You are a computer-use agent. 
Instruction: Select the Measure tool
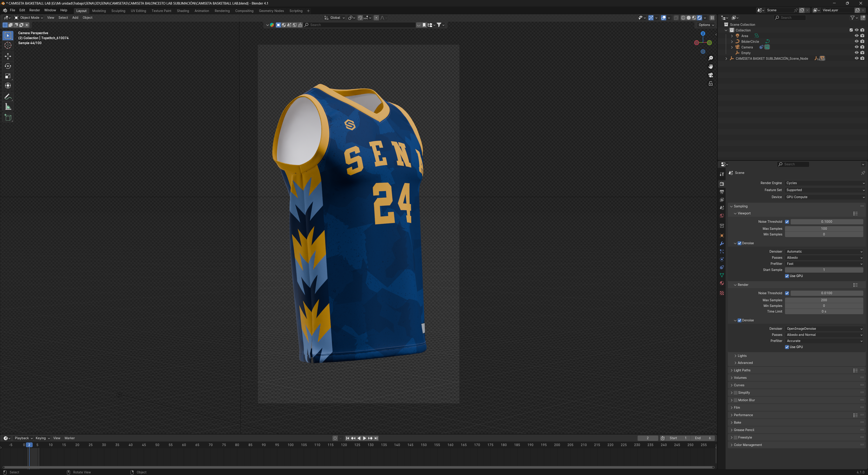(x=8, y=107)
